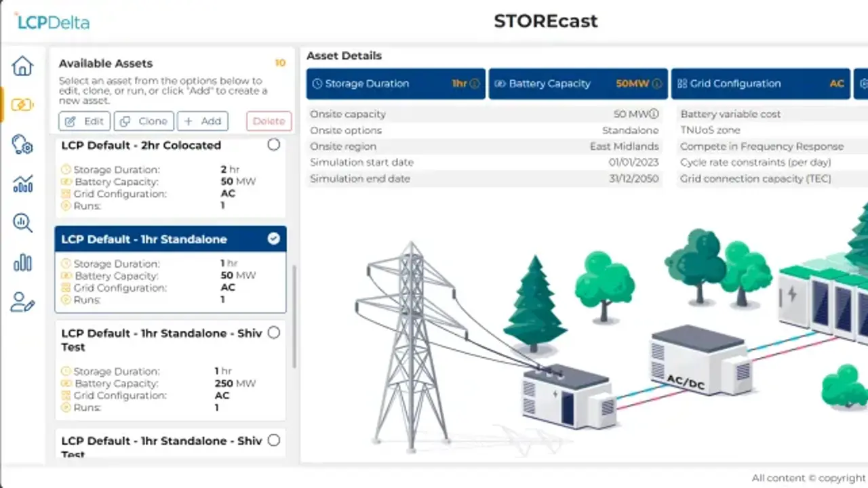Image resolution: width=868 pixels, height=488 pixels.
Task: Click the plus icon in the Add button
Action: click(188, 121)
